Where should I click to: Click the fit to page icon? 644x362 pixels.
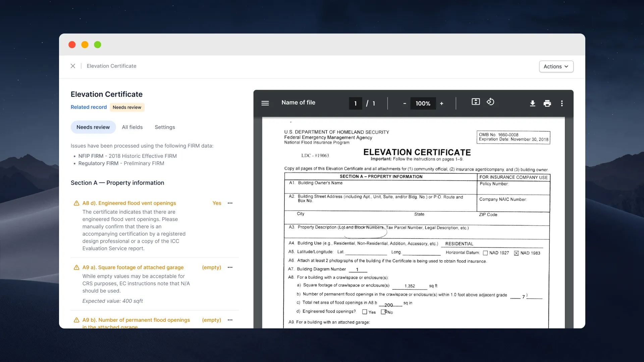point(476,102)
